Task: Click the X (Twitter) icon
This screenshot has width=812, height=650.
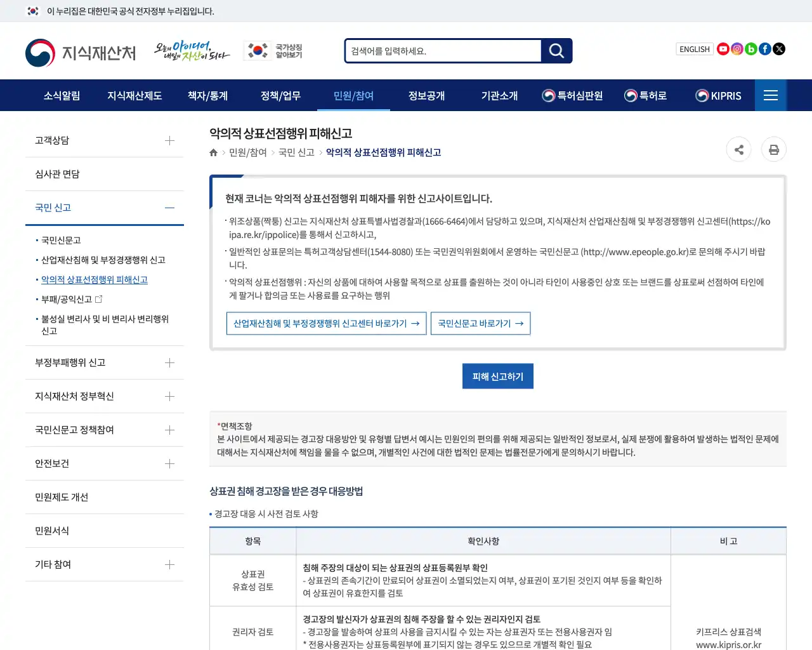Action: 778,49
